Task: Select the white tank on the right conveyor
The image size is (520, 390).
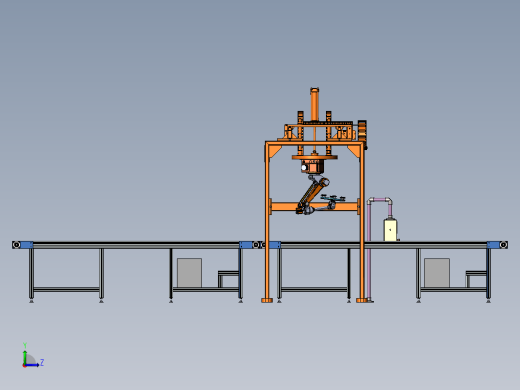Action: pos(390,229)
